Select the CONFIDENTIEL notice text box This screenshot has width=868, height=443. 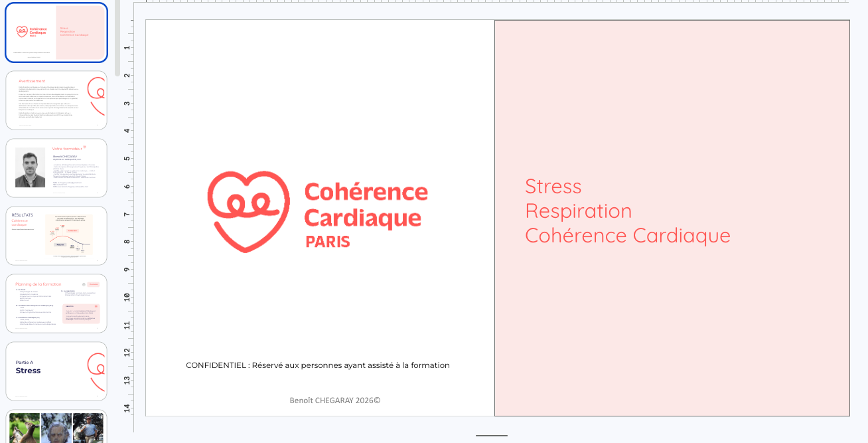coord(318,365)
